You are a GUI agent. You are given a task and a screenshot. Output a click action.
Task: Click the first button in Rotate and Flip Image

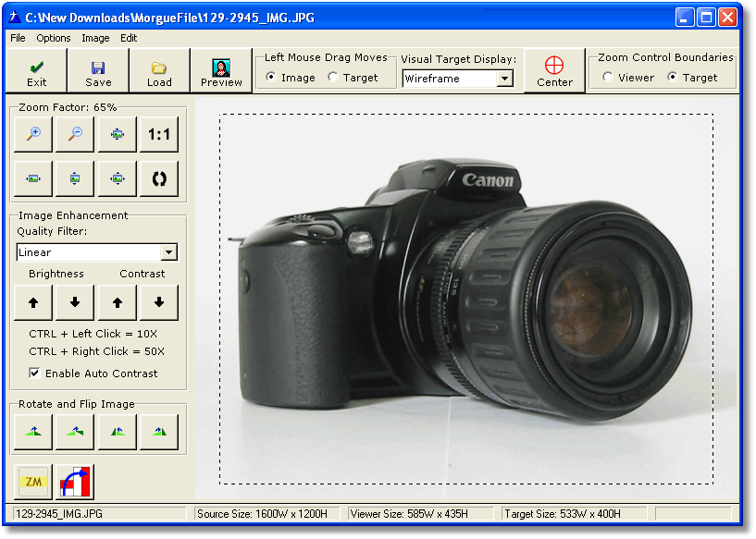(33, 432)
